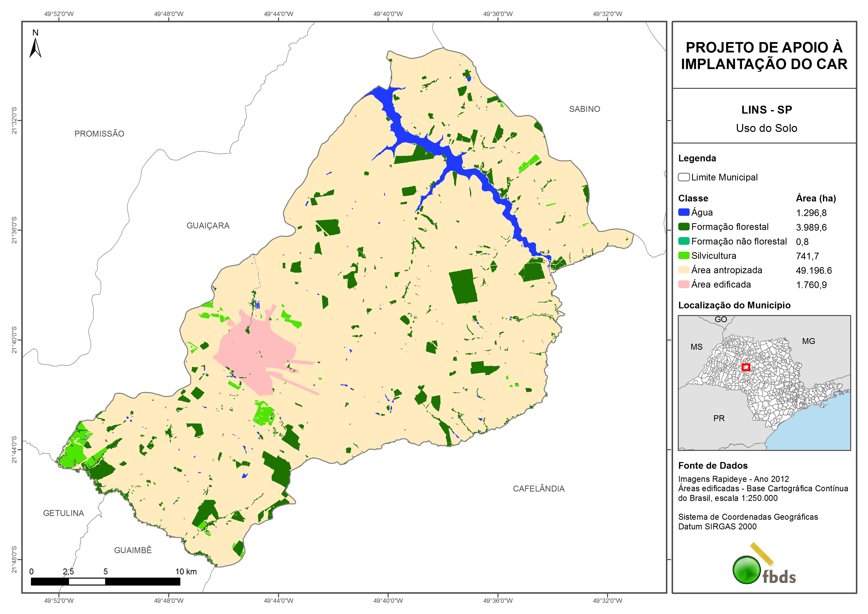Click the red locator square in the inset map
Viewport: 868px width, 614px height.
tap(746, 367)
